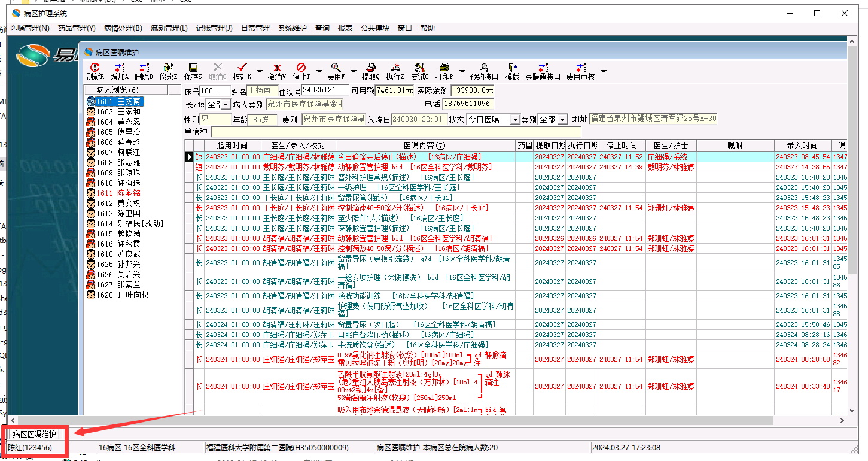Open the 日常管理 menu
The height and width of the screenshot is (461, 868).
[x=255, y=28]
